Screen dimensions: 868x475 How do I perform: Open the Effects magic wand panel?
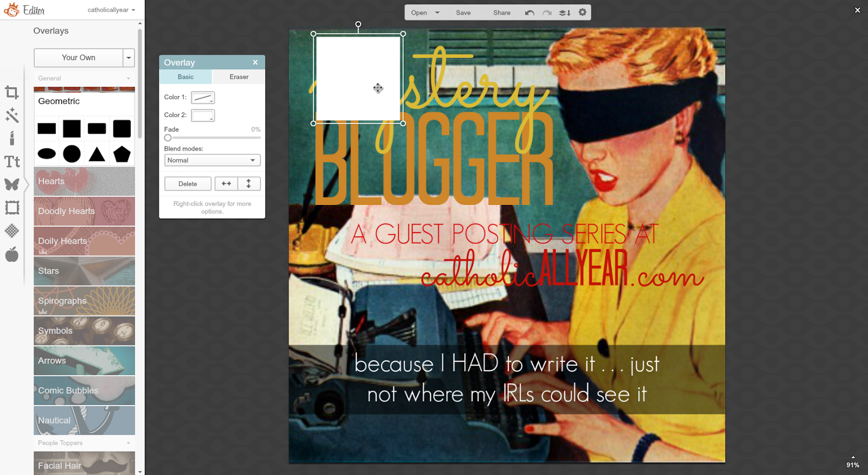pos(12,115)
